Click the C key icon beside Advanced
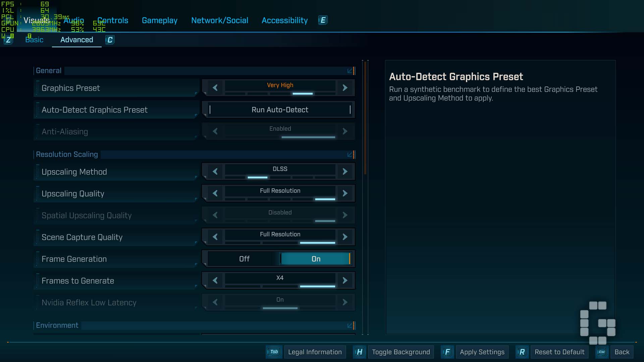Viewport: 644px width, 362px height. click(110, 40)
